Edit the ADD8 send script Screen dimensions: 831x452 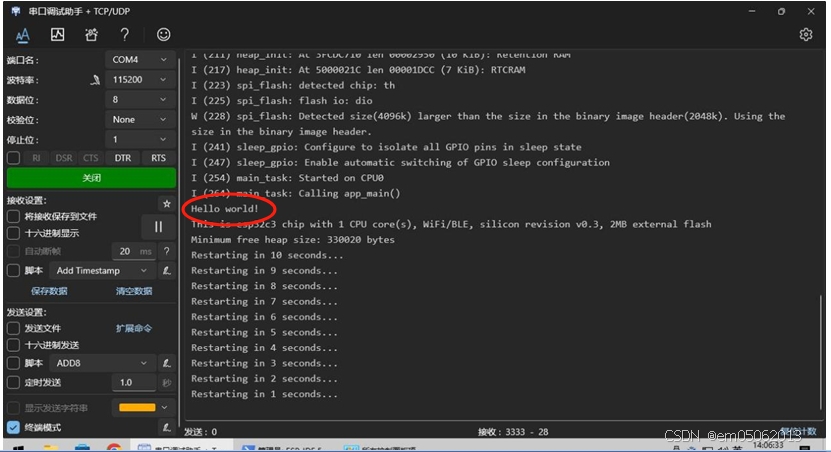pyautogui.click(x=166, y=363)
